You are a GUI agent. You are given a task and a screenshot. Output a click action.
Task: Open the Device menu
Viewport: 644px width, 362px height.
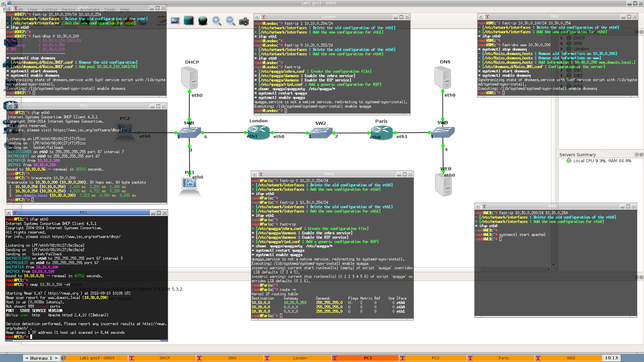point(69,9)
